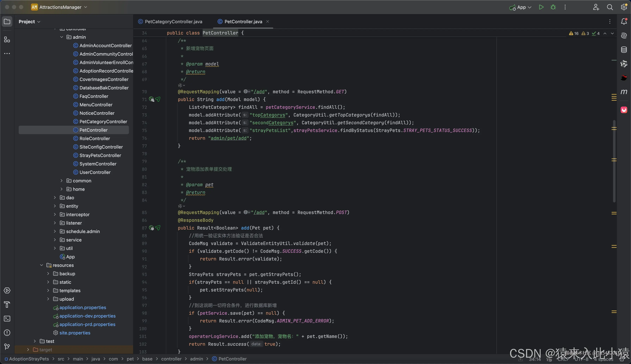Open the Notifications bell icon
This screenshot has width=631, height=364.
click(624, 21)
